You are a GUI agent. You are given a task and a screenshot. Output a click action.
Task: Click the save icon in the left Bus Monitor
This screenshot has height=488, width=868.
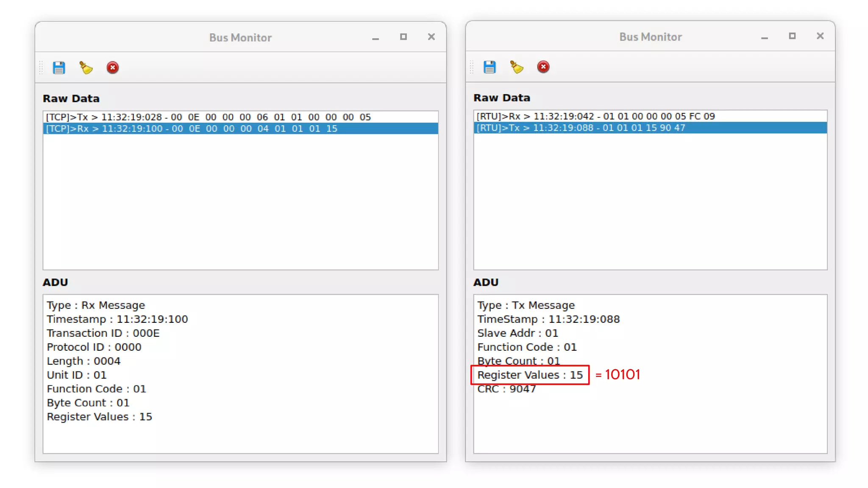coord(59,68)
